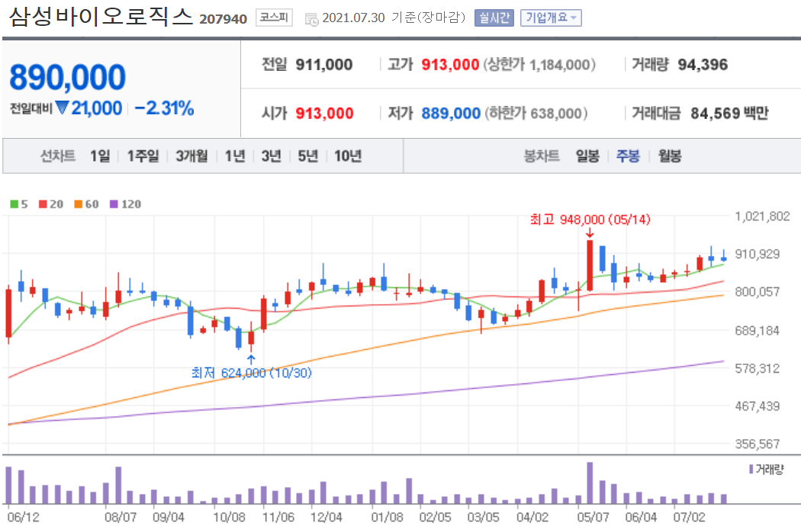The height and width of the screenshot is (532, 801).
Task: Click the 거래대금 value 84,569 백만
Action: pyautogui.click(x=729, y=113)
